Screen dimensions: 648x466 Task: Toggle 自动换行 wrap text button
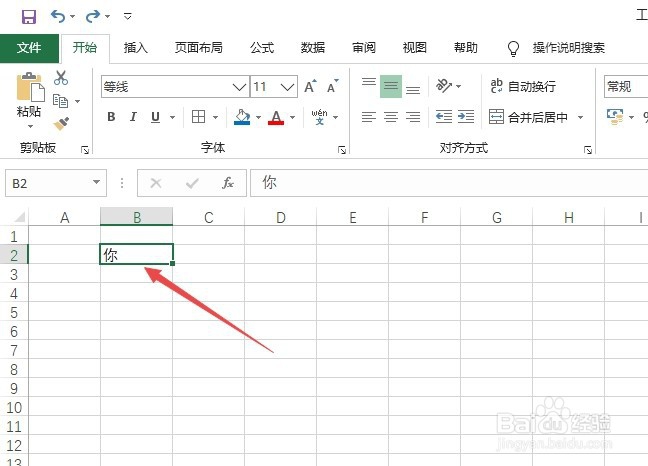coord(523,86)
